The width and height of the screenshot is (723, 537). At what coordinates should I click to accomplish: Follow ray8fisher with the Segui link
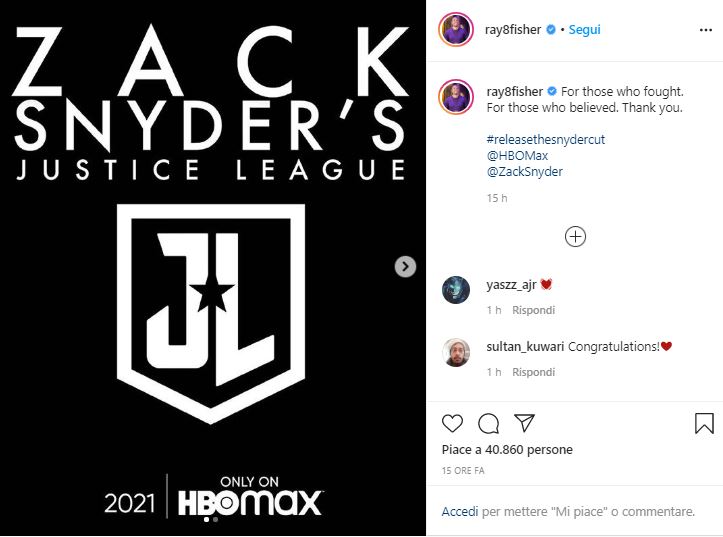pos(584,30)
